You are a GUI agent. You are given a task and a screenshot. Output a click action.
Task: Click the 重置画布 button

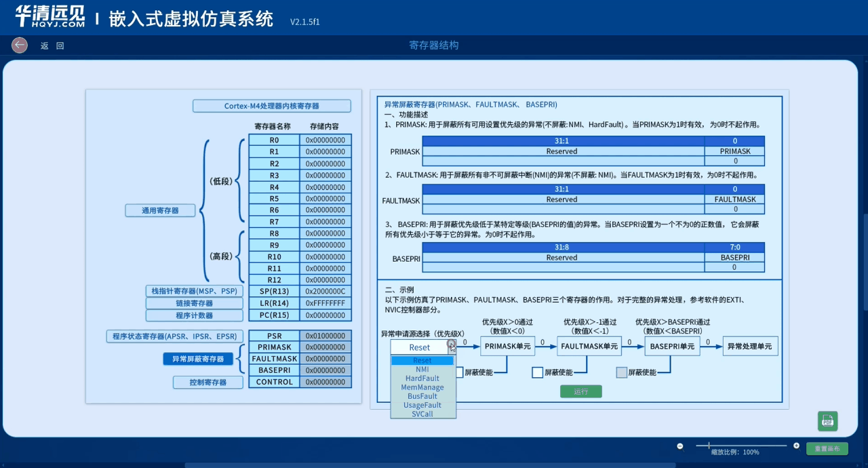click(x=827, y=449)
